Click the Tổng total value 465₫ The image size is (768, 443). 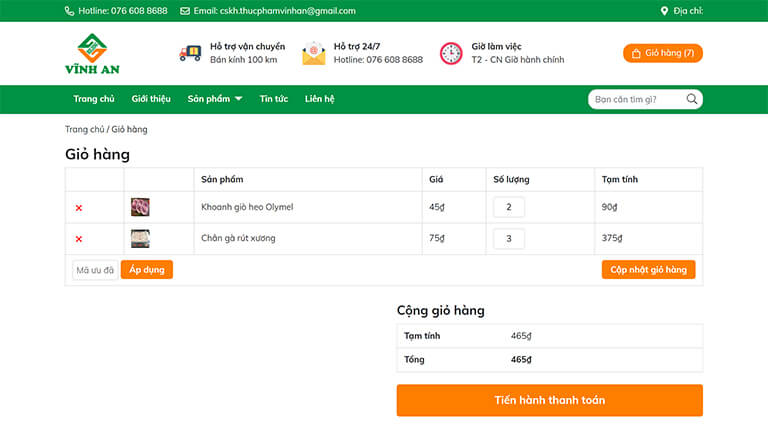click(521, 360)
